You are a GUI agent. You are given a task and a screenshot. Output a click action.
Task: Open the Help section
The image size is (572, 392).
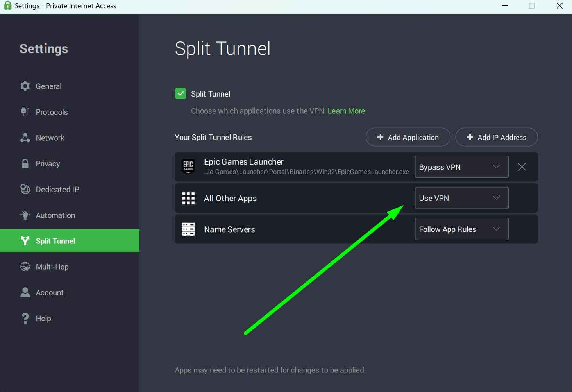[70, 318]
